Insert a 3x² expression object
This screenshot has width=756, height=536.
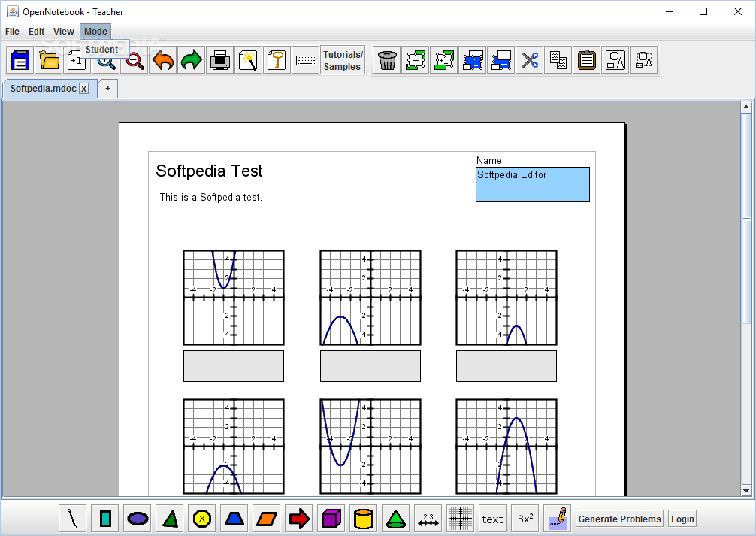[525, 519]
